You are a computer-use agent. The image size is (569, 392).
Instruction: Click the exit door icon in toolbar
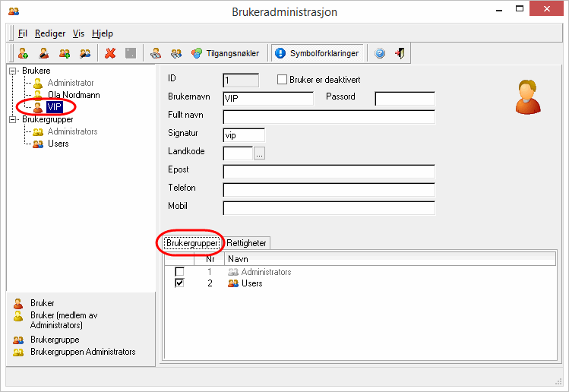(400, 53)
